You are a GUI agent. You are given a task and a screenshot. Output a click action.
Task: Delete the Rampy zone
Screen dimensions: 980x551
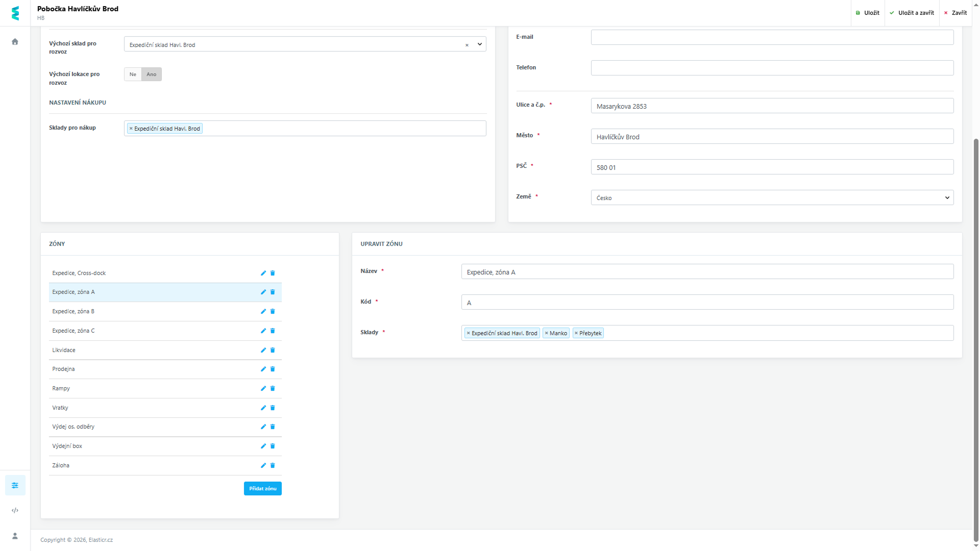[x=273, y=389]
